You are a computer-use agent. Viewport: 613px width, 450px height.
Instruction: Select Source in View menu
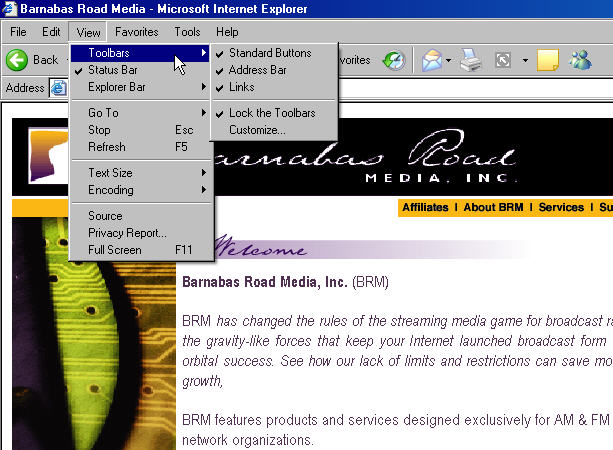click(141, 216)
